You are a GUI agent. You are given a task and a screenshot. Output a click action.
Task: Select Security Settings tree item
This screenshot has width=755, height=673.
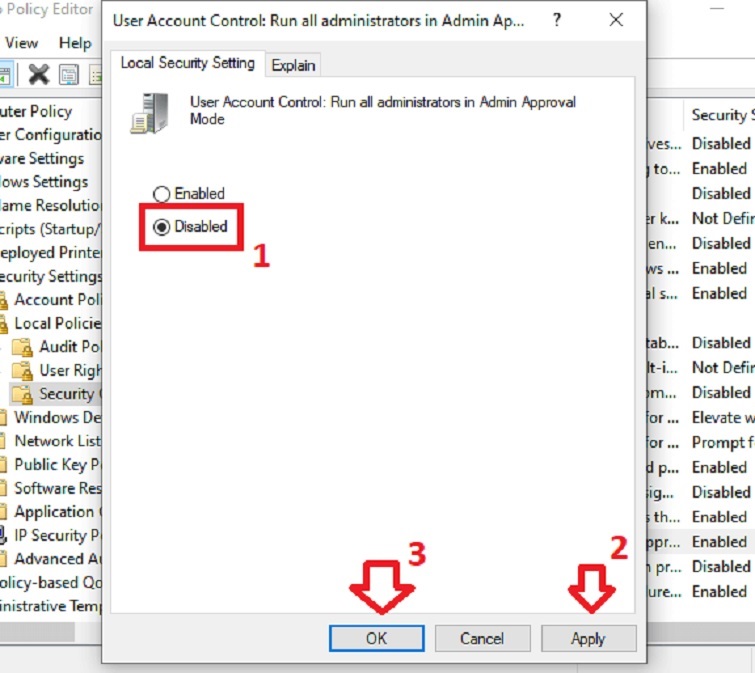(51, 276)
